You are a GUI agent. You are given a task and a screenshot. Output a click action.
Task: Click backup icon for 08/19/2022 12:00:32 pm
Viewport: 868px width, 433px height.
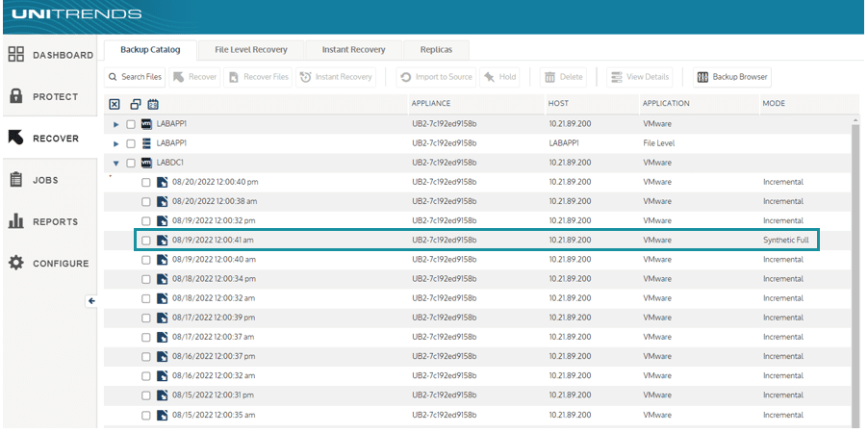coord(162,221)
